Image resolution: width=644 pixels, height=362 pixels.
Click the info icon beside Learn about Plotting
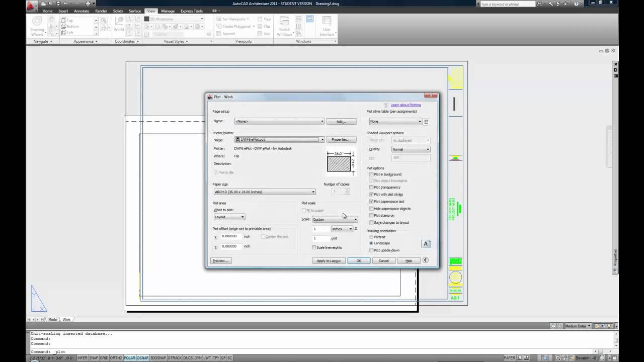click(x=386, y=105)
